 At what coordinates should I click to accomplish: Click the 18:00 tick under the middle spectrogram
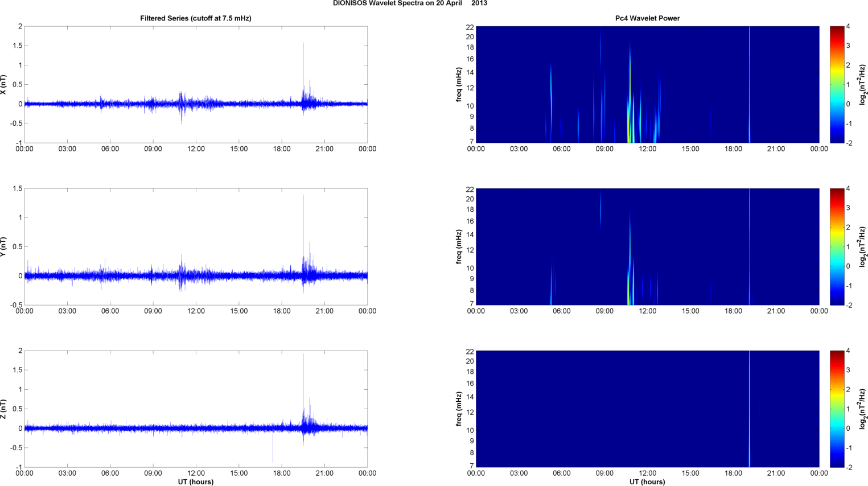(733, 311)
